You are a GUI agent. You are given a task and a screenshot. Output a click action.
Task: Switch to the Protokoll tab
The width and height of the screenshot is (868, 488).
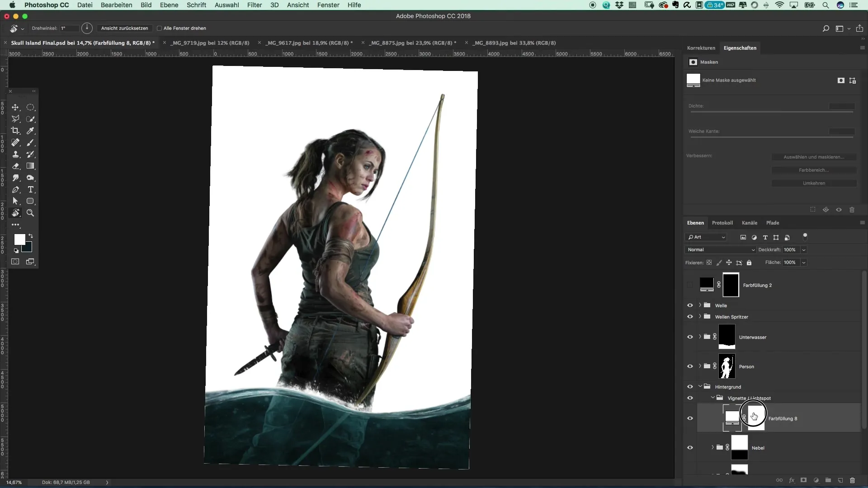pyautogui.click(x=722, y=223)
